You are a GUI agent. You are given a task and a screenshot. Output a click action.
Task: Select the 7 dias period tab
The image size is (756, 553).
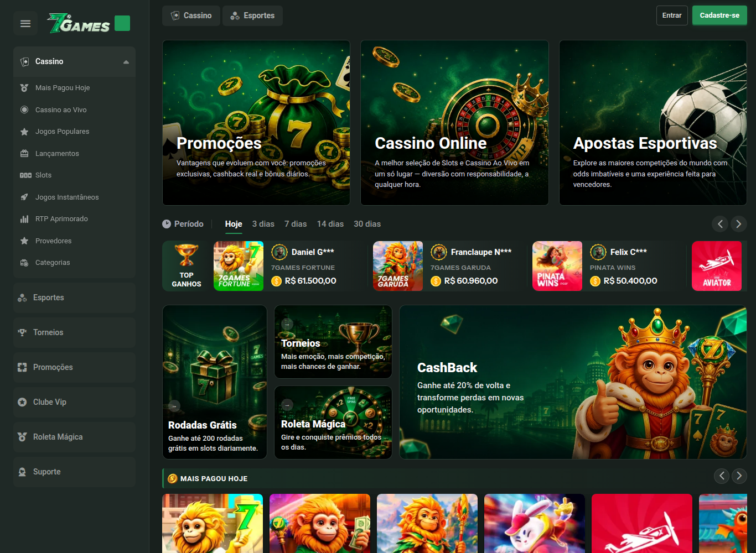296,224
